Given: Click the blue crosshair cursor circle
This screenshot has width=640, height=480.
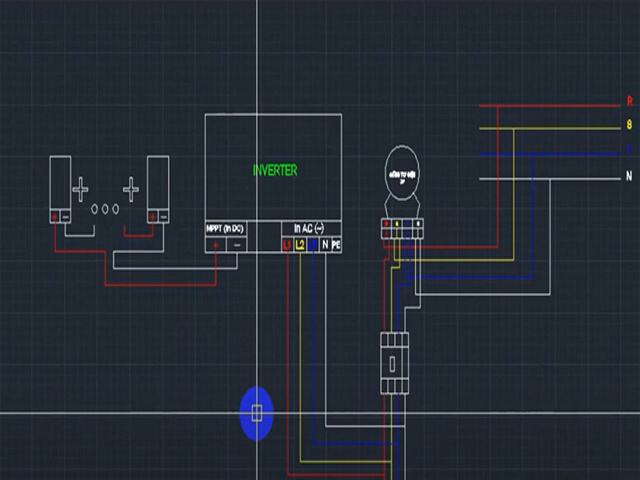Looking at the screenshot, I should (256, 413).
